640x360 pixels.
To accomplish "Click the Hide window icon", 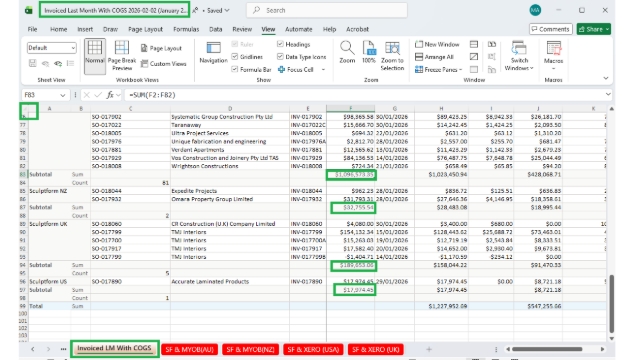I will click(x=474, y=57).
